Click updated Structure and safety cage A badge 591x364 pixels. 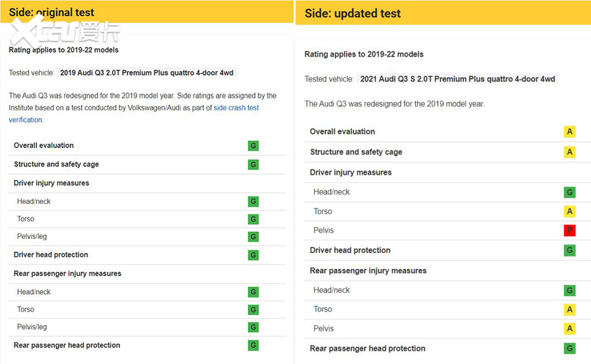[569, 152]
